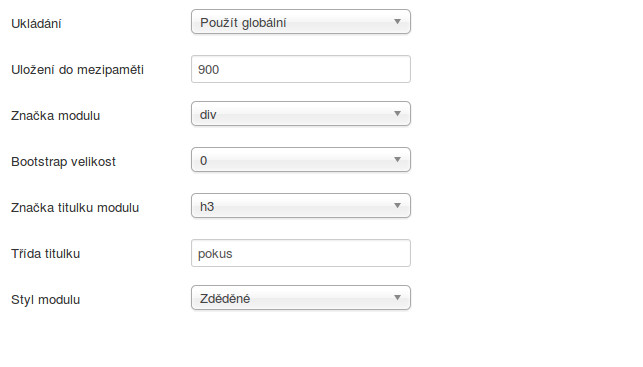This screenshot has width=643, height=367.
Task: Click the Třída titulku label
Action: [x=46, y=253]
